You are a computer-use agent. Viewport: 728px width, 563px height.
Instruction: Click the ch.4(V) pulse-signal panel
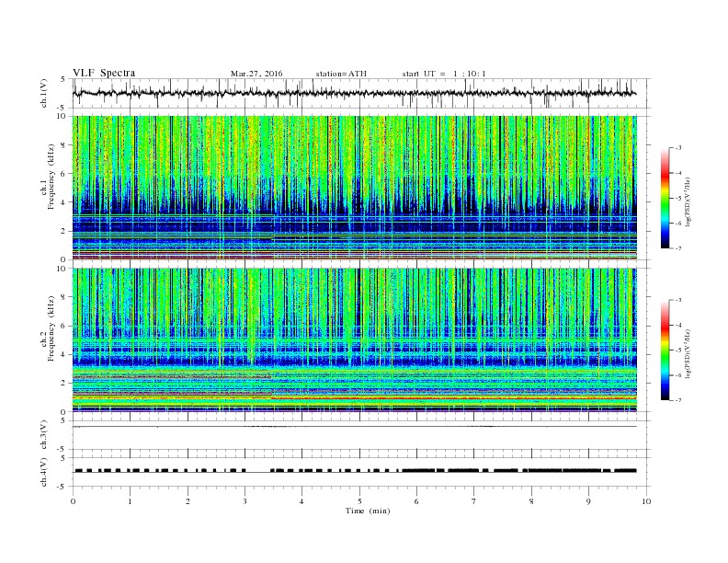[x=361, y=472]
